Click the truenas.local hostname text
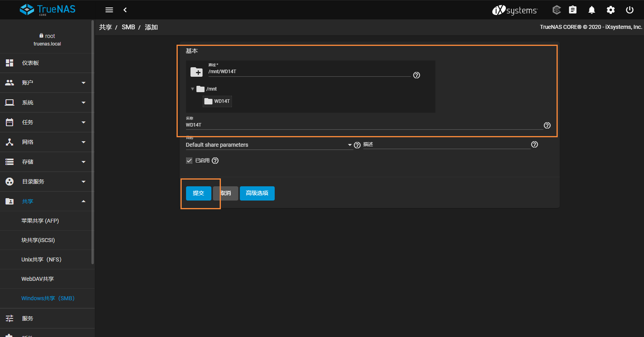The image size is (644, 337). click(x=47, y=44)
